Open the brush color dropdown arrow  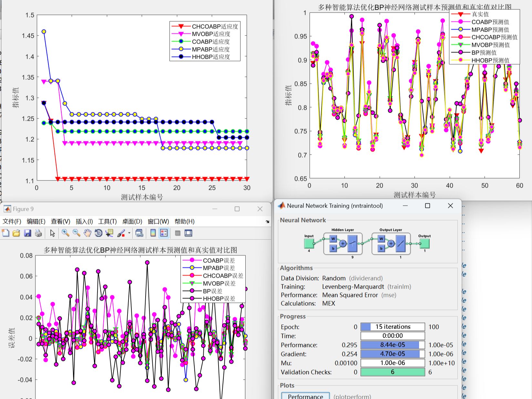click(x=129, y=233)
